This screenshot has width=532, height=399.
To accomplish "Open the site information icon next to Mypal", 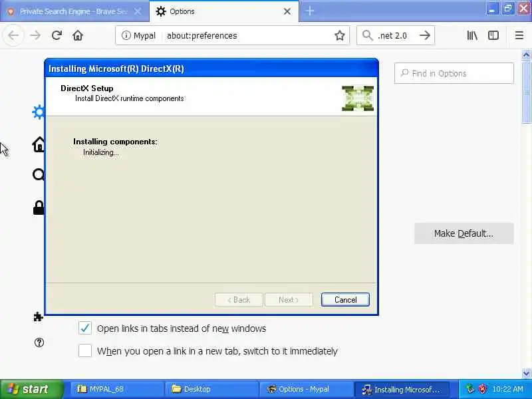I will click(126, 35).
